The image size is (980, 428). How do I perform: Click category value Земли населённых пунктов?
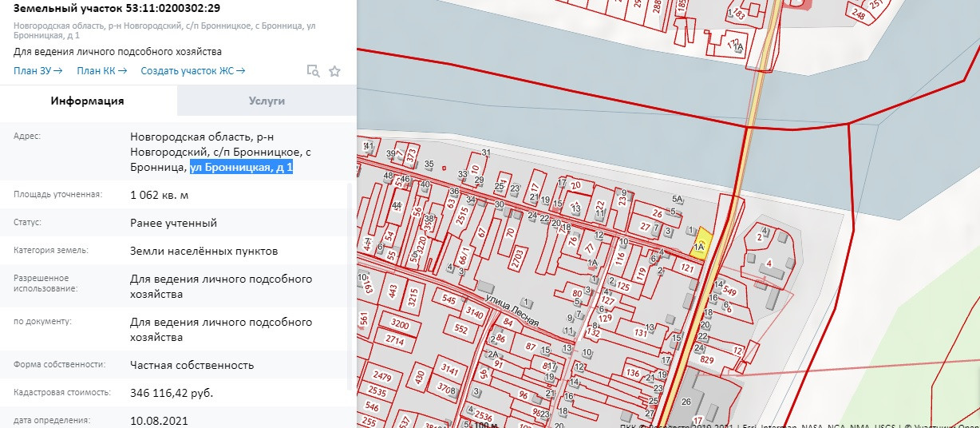[204, 251]
